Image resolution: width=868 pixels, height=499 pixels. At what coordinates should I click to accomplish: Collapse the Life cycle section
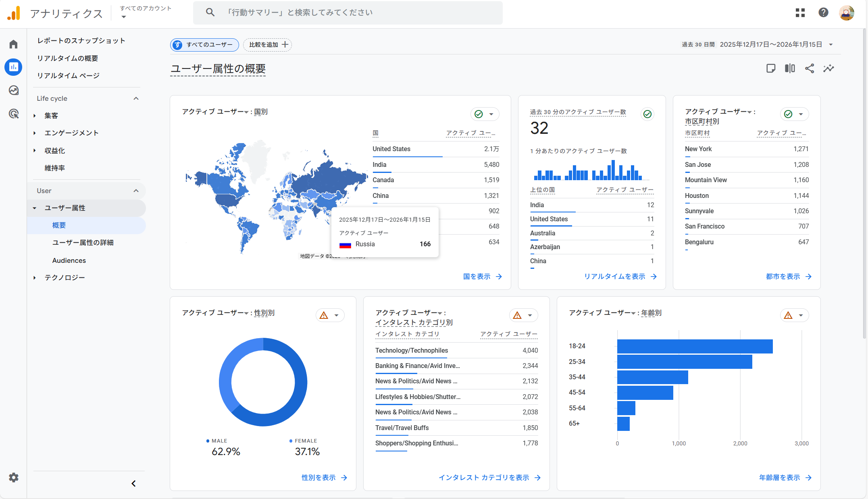(136, 98)
